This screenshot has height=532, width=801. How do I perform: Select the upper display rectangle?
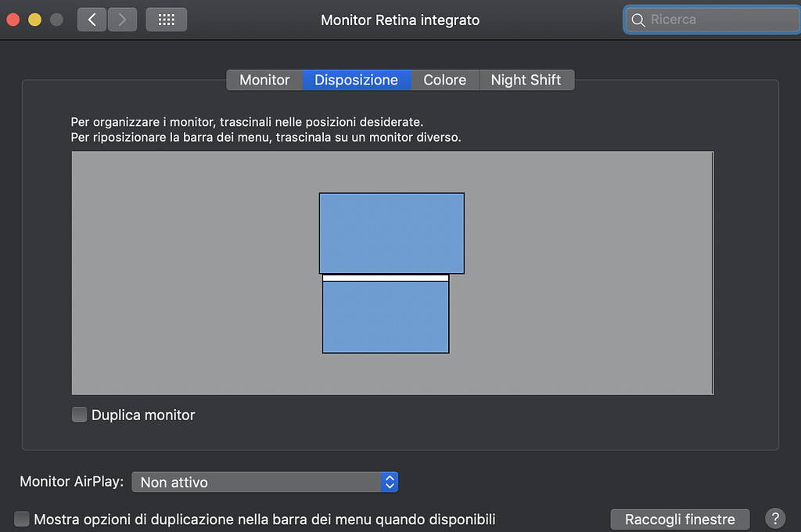(391, 232)
